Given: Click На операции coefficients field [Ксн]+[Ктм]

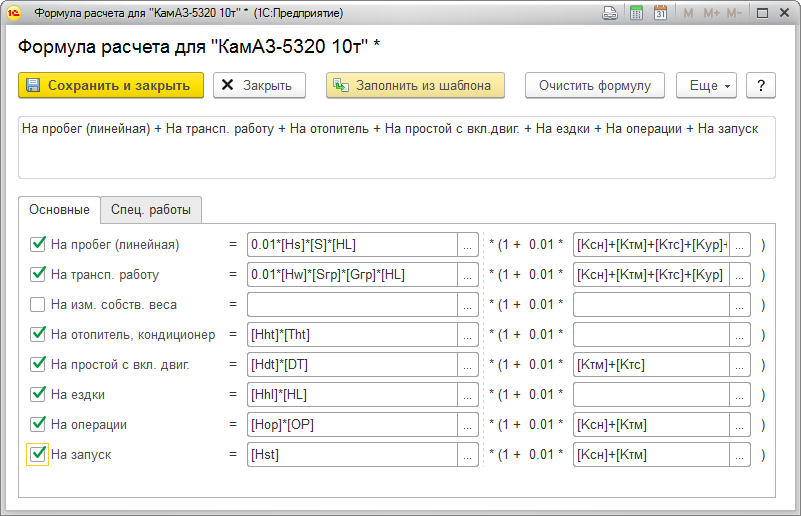Looking at the screenshot, I should 651,424.
